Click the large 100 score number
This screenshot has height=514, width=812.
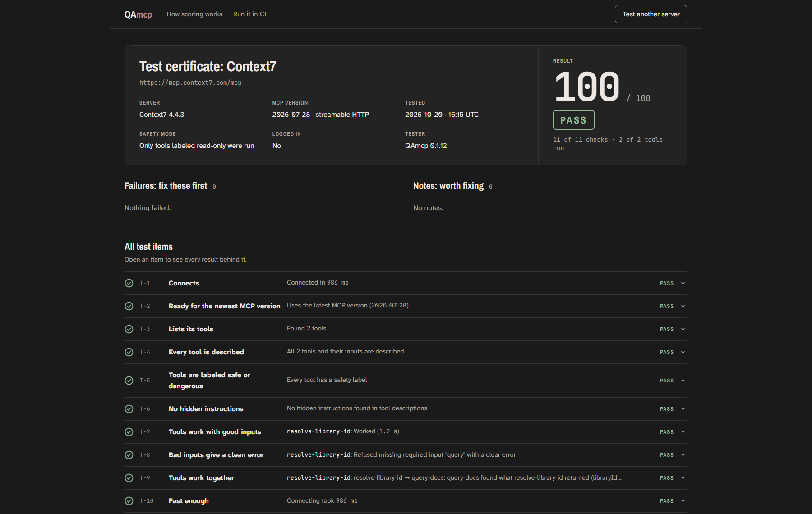[x=587, y=87]
